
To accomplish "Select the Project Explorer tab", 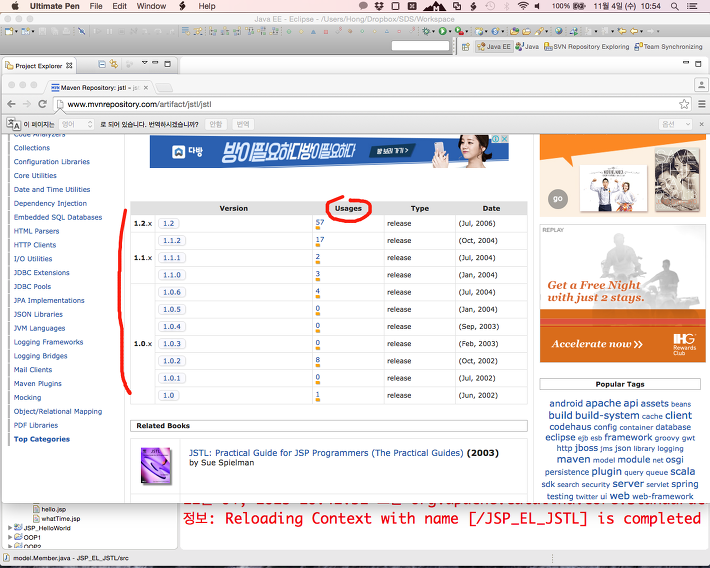I will [38, 66].
